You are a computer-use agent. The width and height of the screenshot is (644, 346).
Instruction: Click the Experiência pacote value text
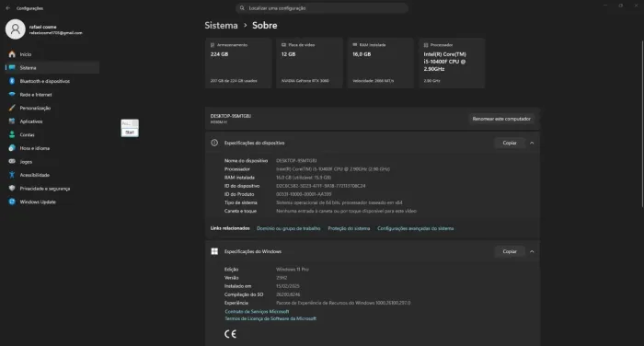[343, 303]
